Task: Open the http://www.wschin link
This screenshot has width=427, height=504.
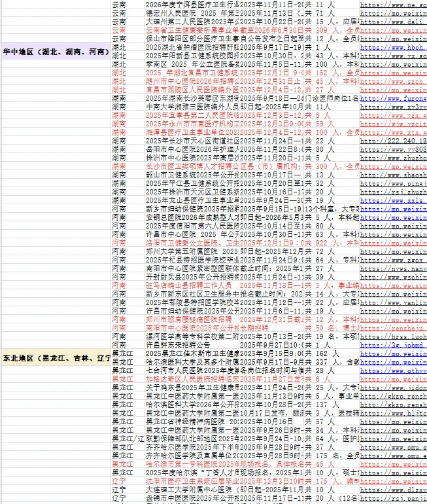Action: 393,277
